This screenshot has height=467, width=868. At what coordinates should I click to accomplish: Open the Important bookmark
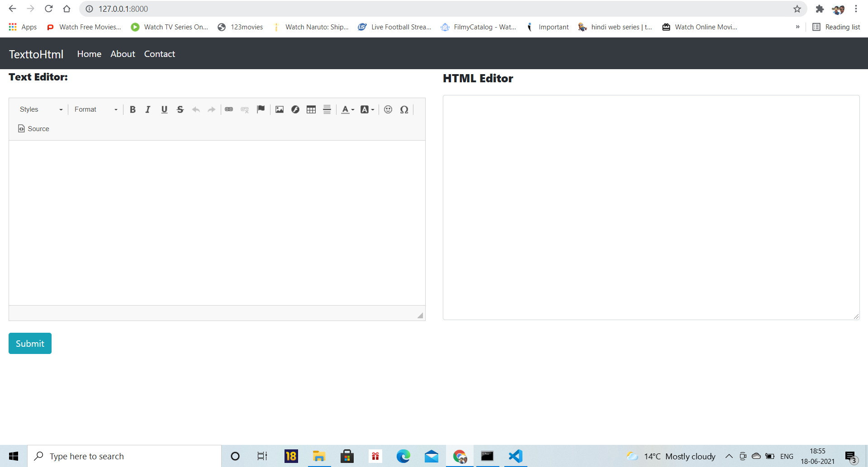[547, 27]
